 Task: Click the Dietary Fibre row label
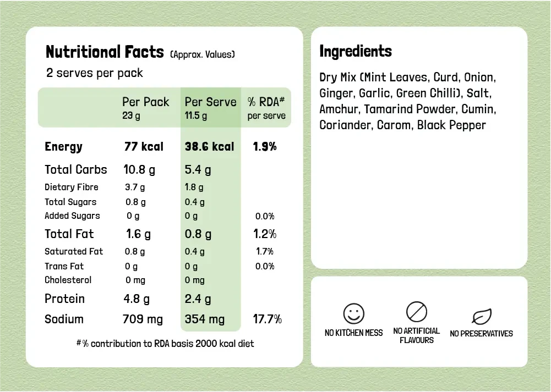pos(72,187)
